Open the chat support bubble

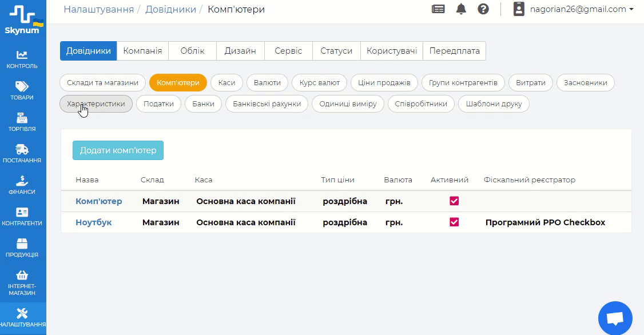tap(615, 318)
